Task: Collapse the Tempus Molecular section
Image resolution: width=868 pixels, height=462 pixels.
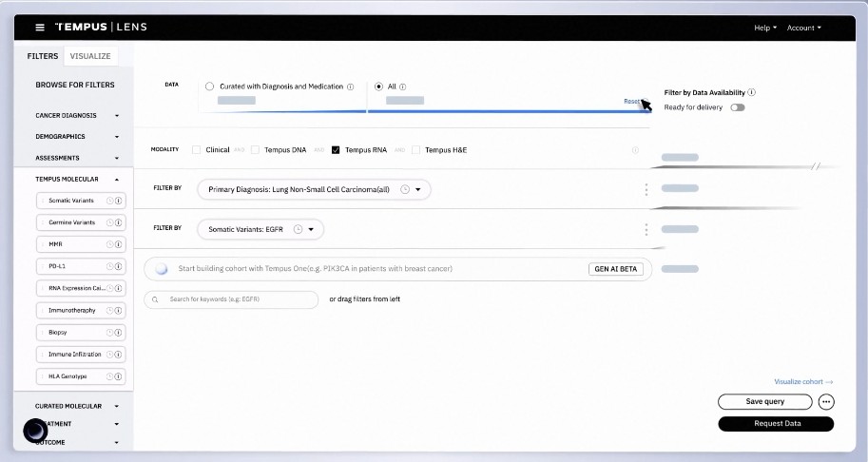Action: pos(78,180)
